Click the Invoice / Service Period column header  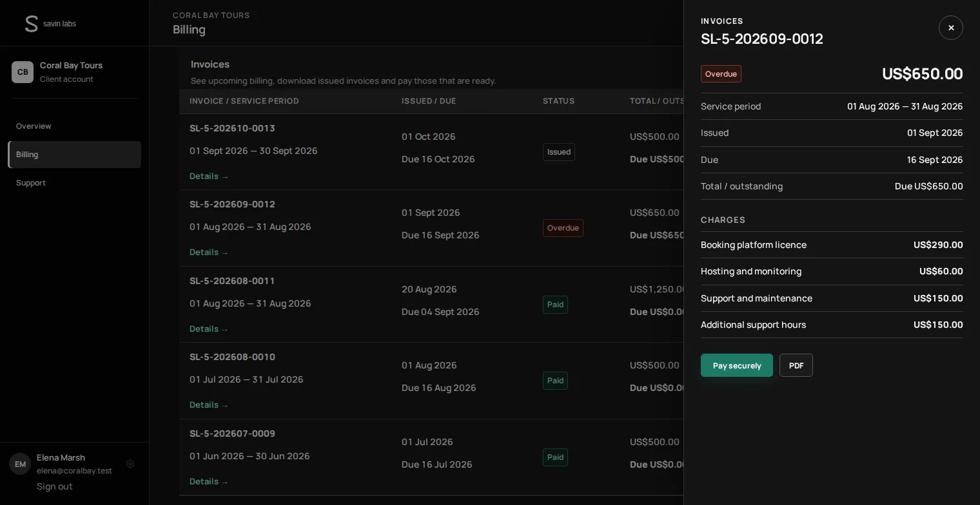[x=244, y=101]
